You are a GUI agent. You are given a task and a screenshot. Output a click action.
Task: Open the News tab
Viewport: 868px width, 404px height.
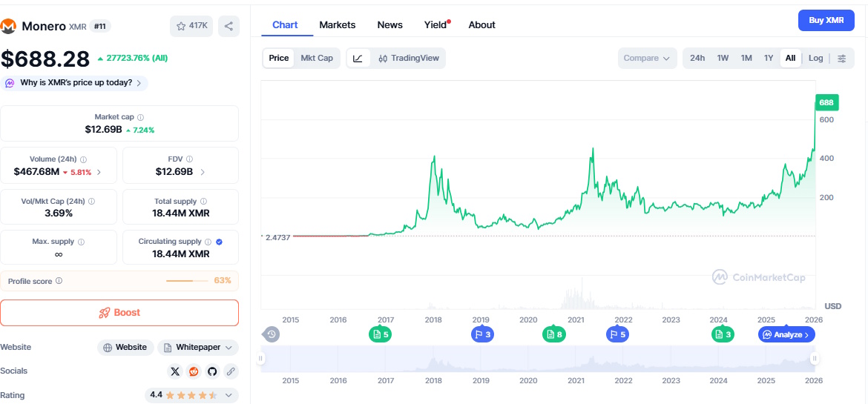tap(389, 25)
